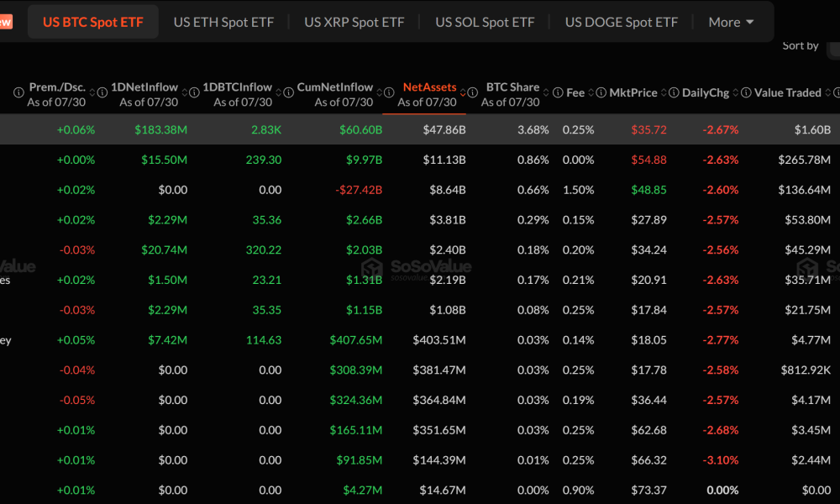The image size is (840, 504).
Task: Sort by the 1DBTCInflow column header
Action: pos(238,87)
